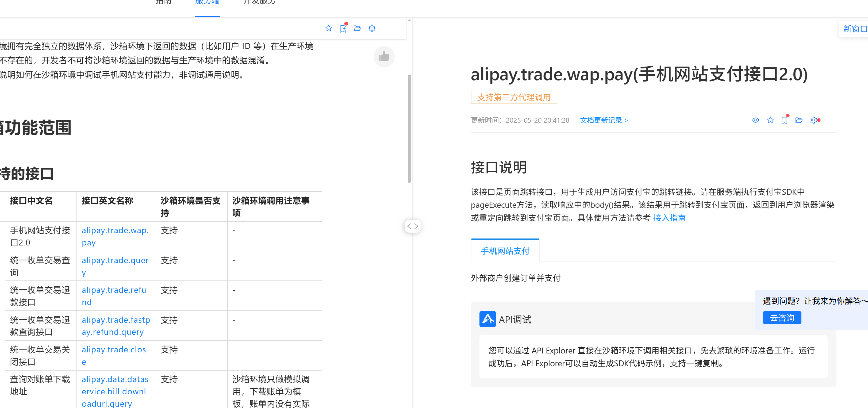Click the 支持第三方代理调用 tag

513,97
